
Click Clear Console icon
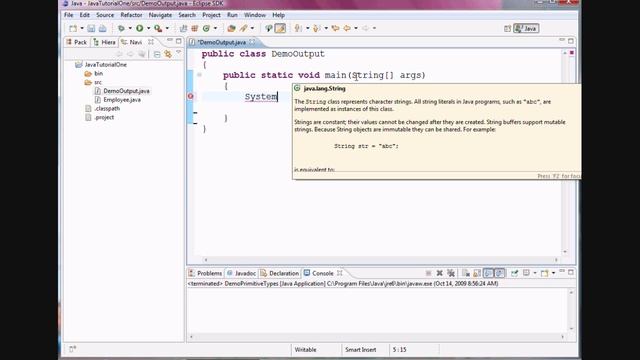click(466, 273)
